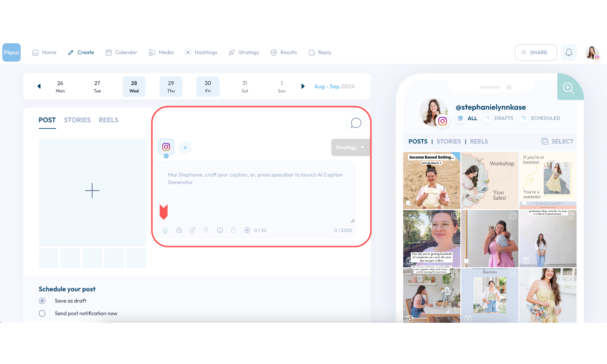Click the tag people icon
607x364 pixels.
pyautogui.click(x=193, y=230)
